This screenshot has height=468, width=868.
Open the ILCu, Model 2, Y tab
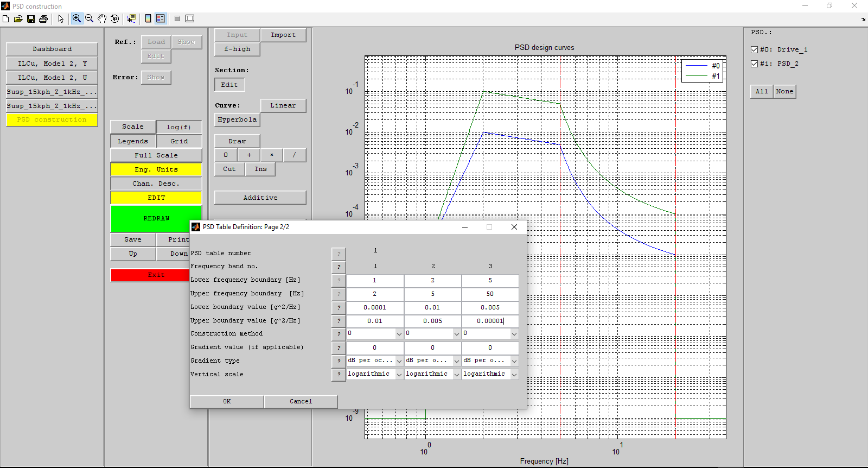click(x=52, y=64)
